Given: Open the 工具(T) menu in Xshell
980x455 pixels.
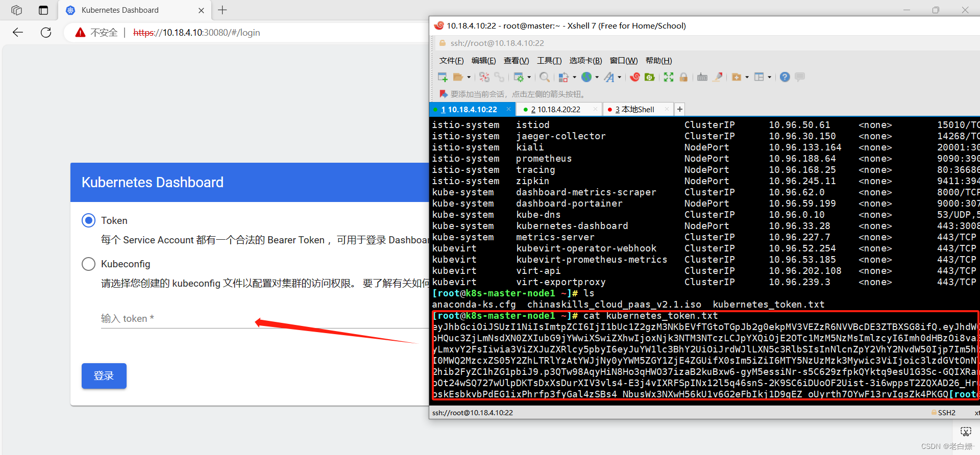Looking at the screenshot, I should (549, 61).
